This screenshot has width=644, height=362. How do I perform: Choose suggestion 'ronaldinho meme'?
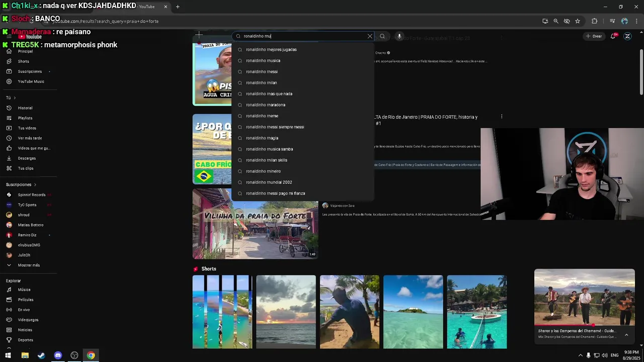(x=302, y=116)
